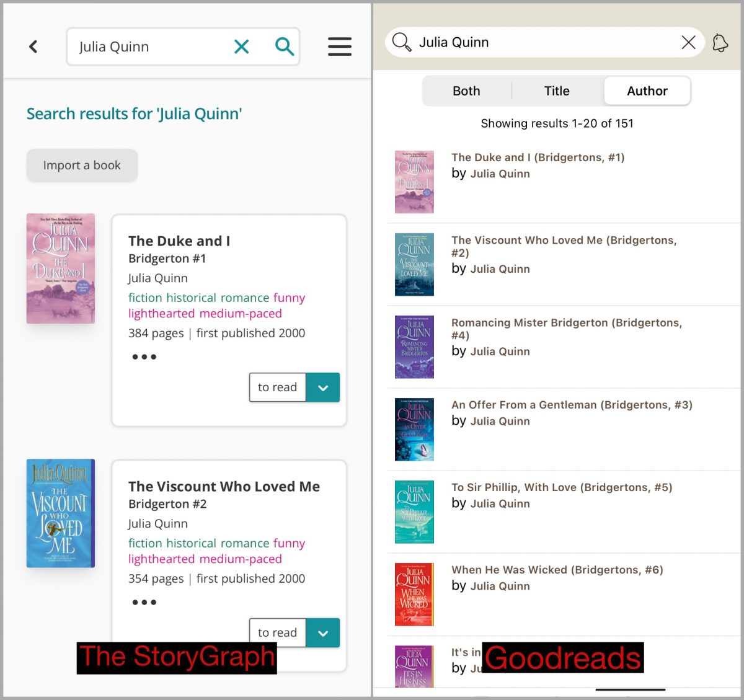Open StoryGraph cover of The Viscount Who Loved Me
Screen dimensions: 744x700
(x=61, y=513)
